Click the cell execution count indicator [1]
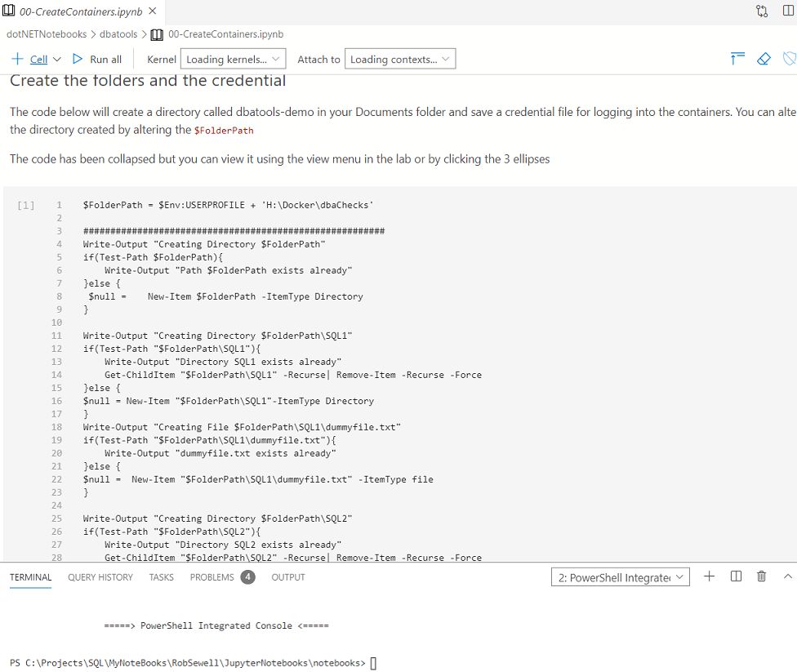This screenshot has width=797, height=672. [25, 205]
